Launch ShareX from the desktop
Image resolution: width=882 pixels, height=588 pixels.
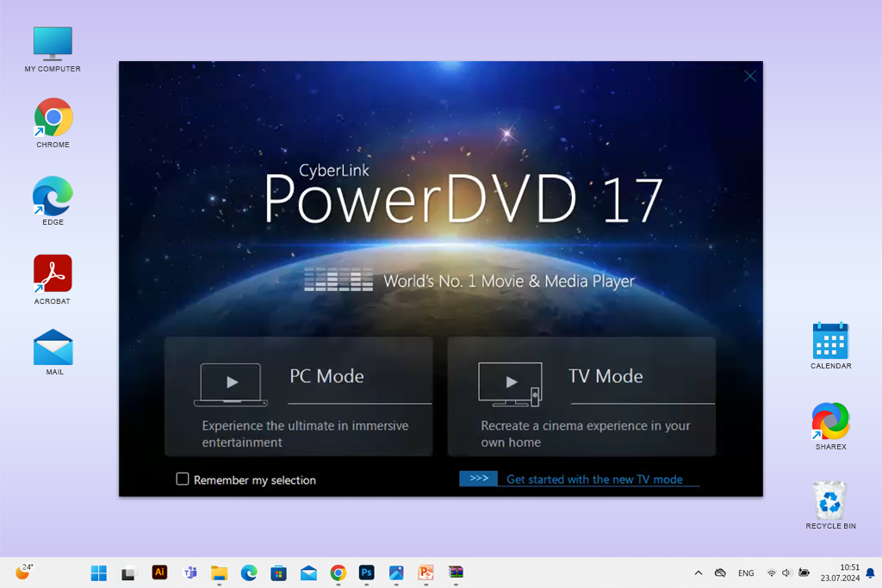pyautogui.click(x=831, y=426)
